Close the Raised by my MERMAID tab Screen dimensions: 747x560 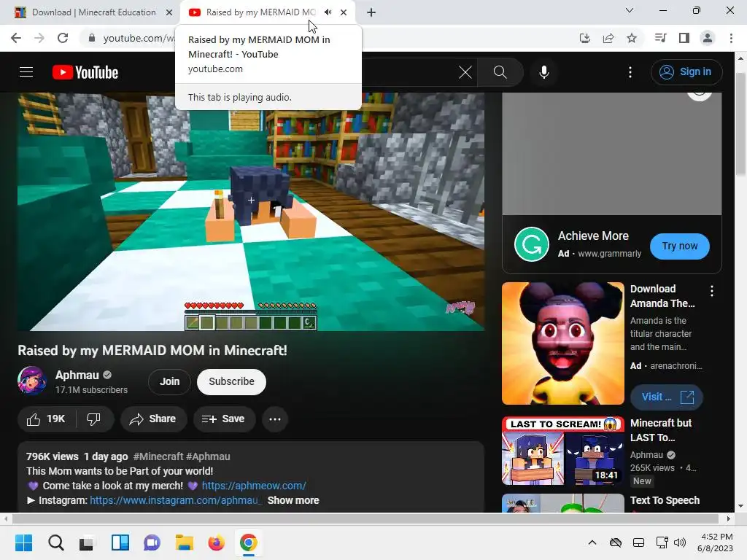[x=344, y=12]
